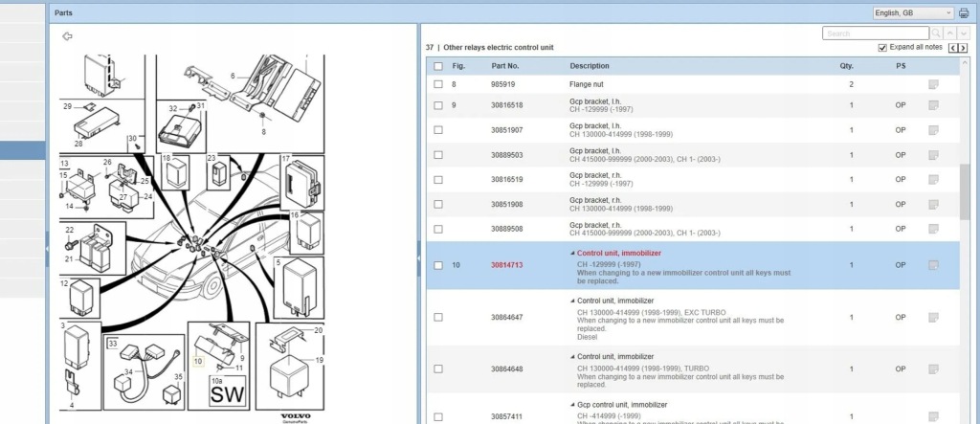The image size is (980, 424).
Task: Click the parts list scroll-up arrow
Action: pos(965,61)
